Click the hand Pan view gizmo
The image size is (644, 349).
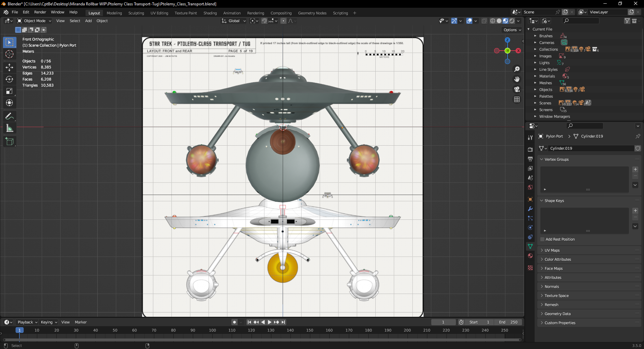(517, 79)
